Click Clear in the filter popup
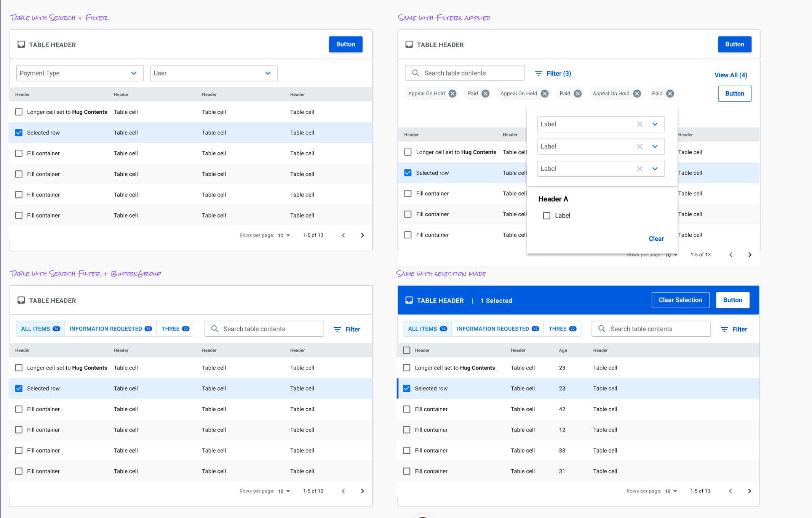This screenshot has height=518, width=812. pos(656,238)
